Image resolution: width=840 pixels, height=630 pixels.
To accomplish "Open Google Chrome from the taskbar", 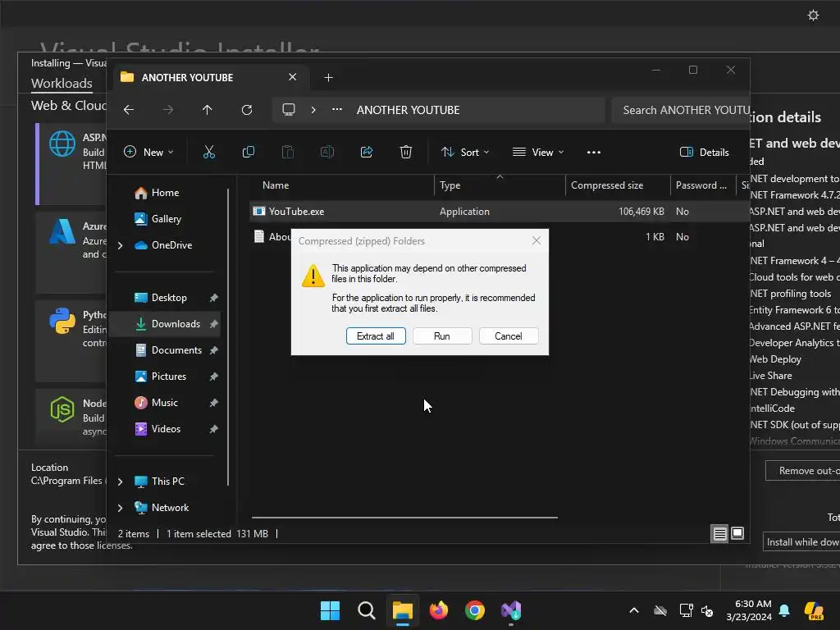I will coord(475,610).
